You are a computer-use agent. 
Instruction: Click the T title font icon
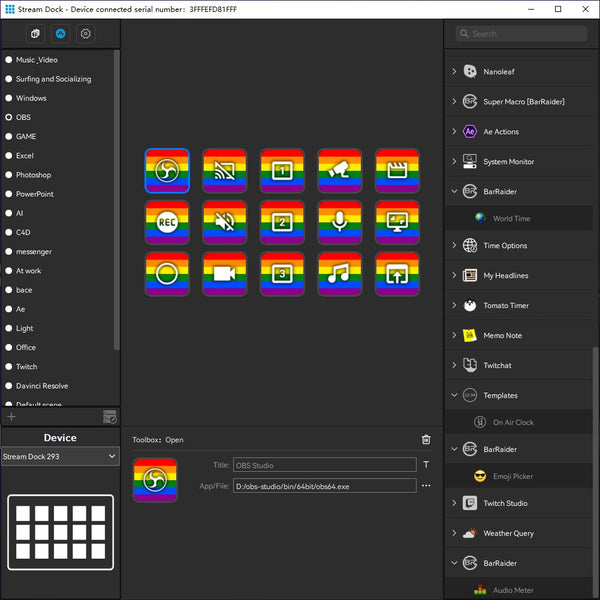click(426, 465)
